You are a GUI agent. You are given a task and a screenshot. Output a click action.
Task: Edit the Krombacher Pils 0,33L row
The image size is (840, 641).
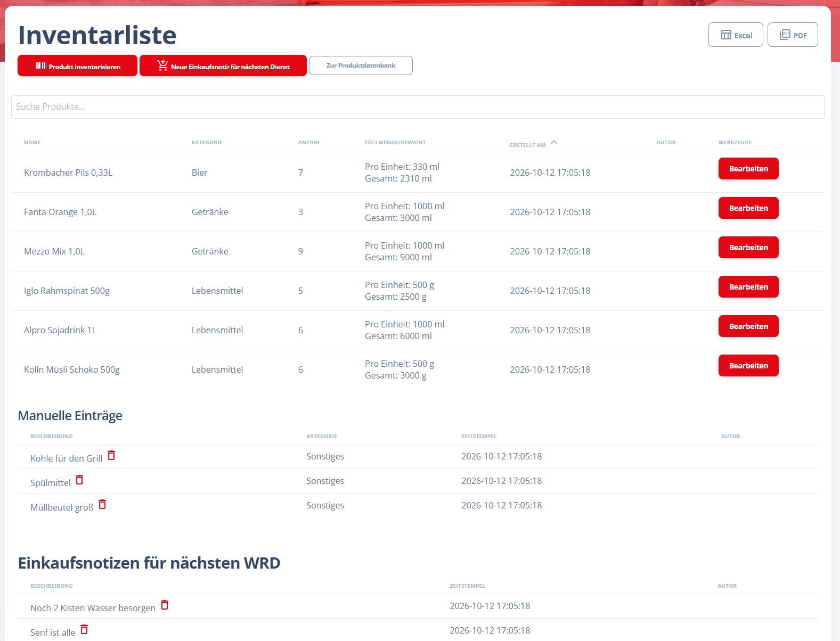tap(748, 169)
